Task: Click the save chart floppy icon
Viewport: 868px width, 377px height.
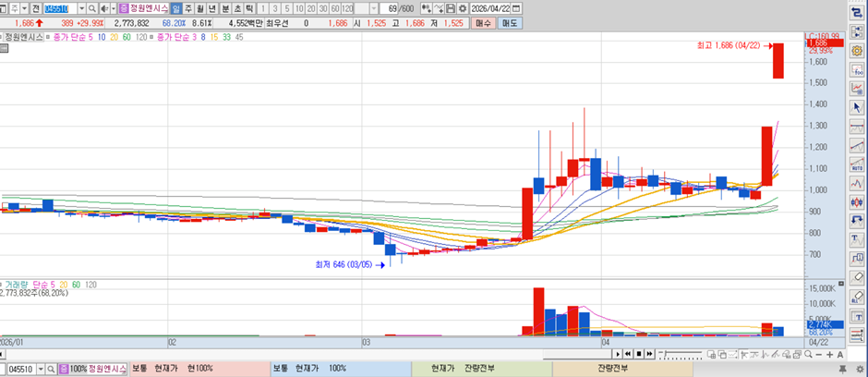Action: coord(451,9)
